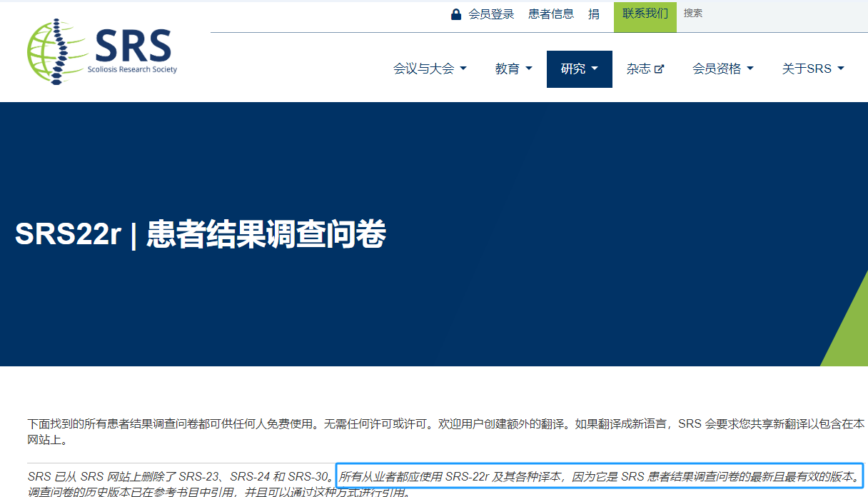Click the paragraph starting 下面找到的所有患者结果调查问卷

click(446, 432)
